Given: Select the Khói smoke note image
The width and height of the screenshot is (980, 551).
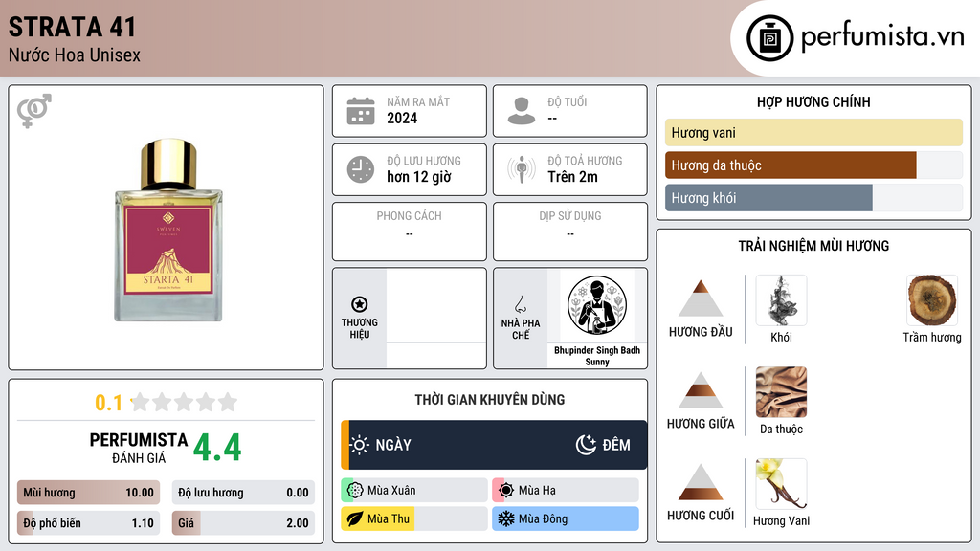Looking at the screenshot, I should pos(781,299).
